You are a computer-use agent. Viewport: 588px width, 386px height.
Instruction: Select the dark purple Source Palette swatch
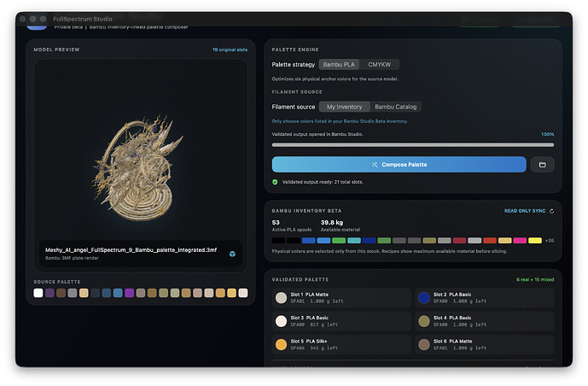[x=49, y=293]
